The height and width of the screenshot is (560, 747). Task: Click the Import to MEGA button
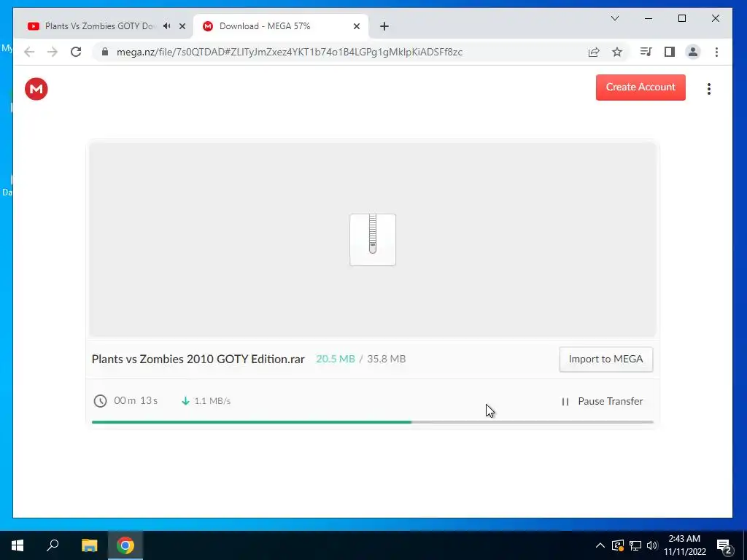tap(605, 359)
